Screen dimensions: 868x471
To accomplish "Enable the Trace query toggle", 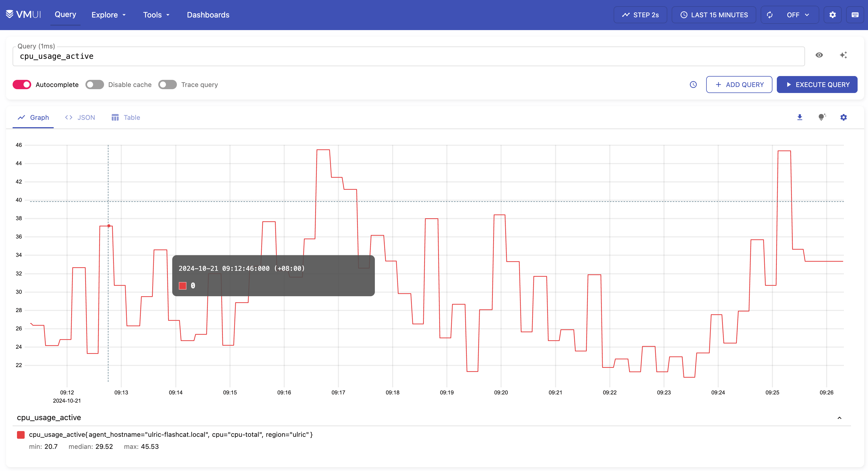I will pos(167,85).
